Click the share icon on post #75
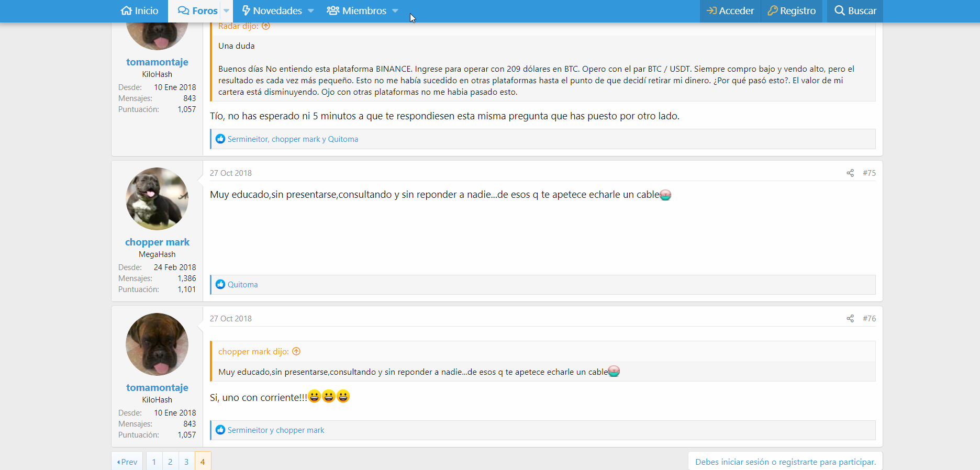The width and height of the screenshot is (980, 470). point(850,173)
